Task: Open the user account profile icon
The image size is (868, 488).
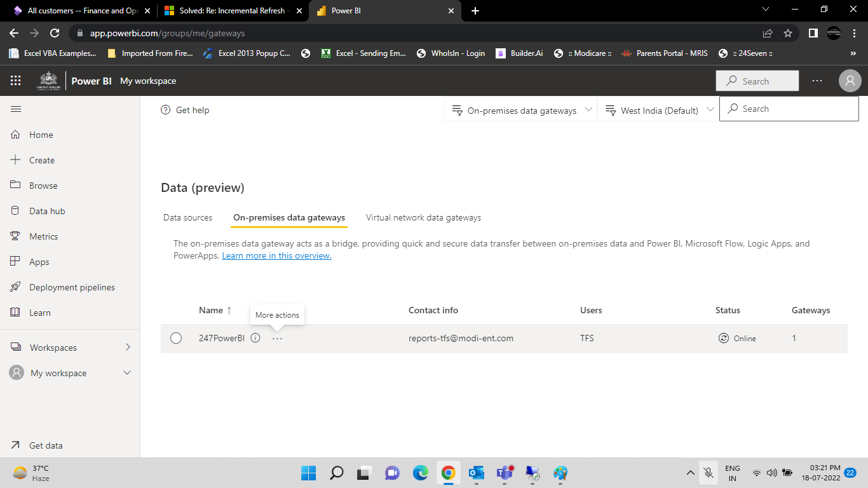Action: (x=850, y=81)
